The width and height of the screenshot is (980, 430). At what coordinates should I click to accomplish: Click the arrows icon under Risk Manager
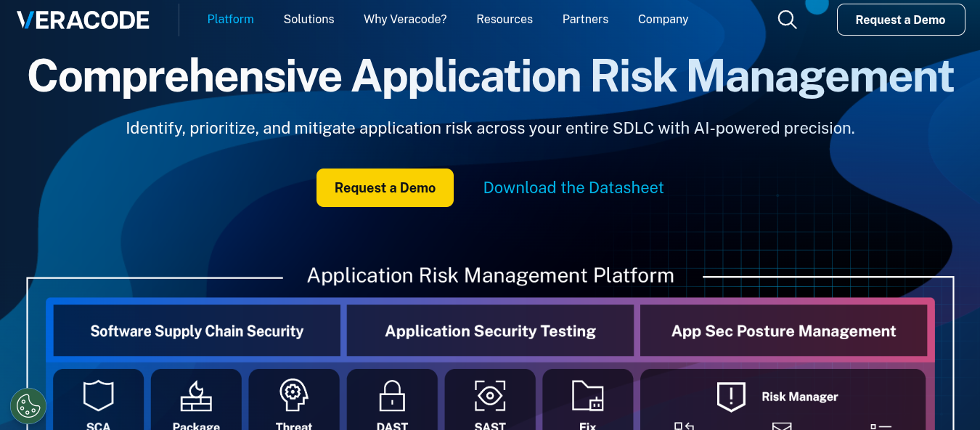click(685, 426)
